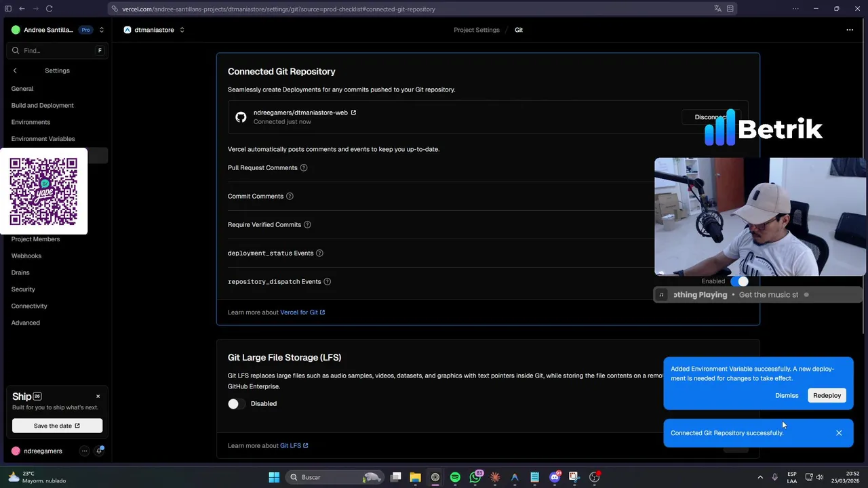Show help for Pull Request Comments

(304, 167)
